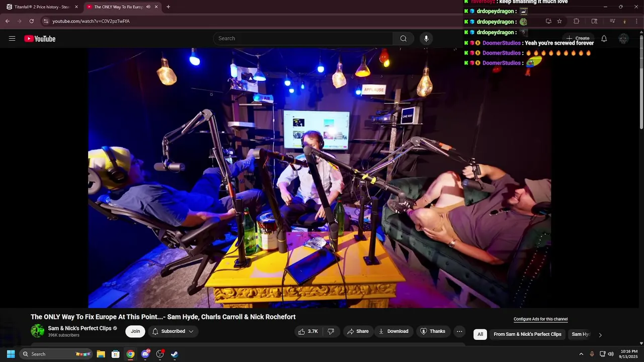The height and width of the screenshot is (362, 644).
Task: Open Sam & Nick's Perfect Clips channel name
Action: [x=79, y=328]
